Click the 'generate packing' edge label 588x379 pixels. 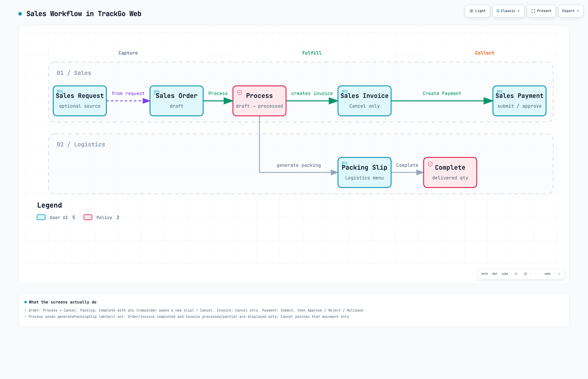click(x=299, y=165)
